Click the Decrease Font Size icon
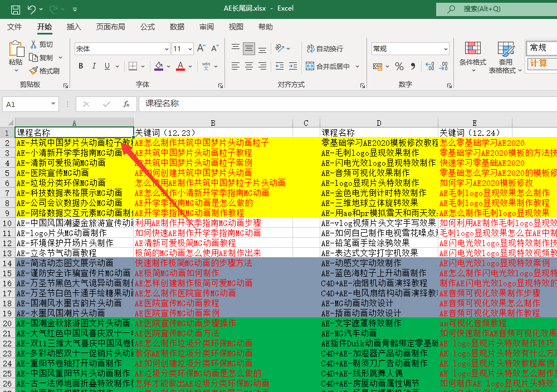 (215, 48)
